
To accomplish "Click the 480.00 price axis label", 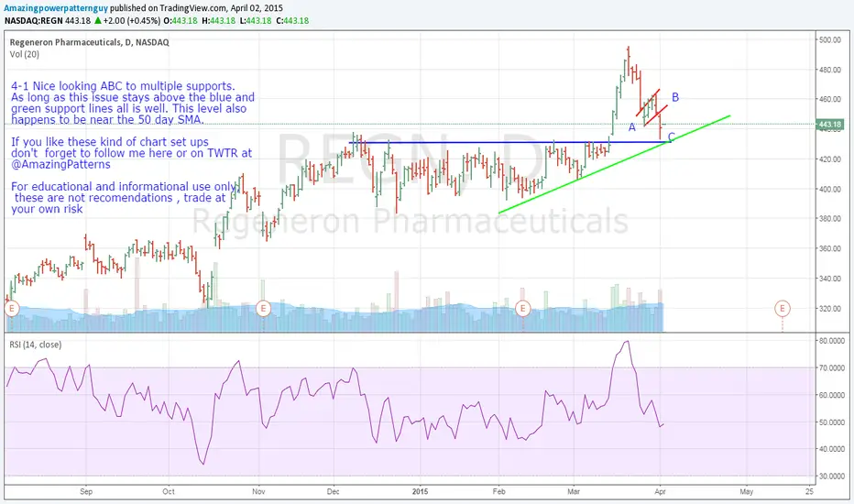I will [829, 70].
